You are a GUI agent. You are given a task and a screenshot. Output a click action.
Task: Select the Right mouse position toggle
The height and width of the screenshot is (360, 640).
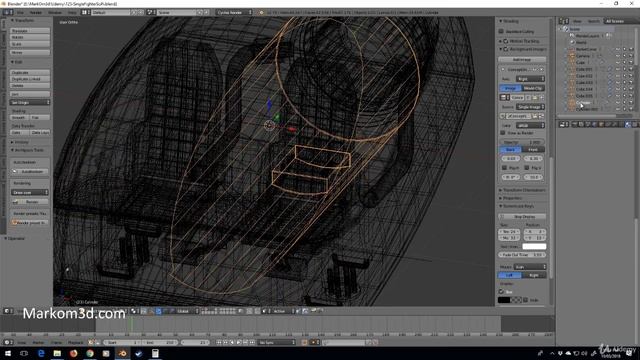click(534, 276)
